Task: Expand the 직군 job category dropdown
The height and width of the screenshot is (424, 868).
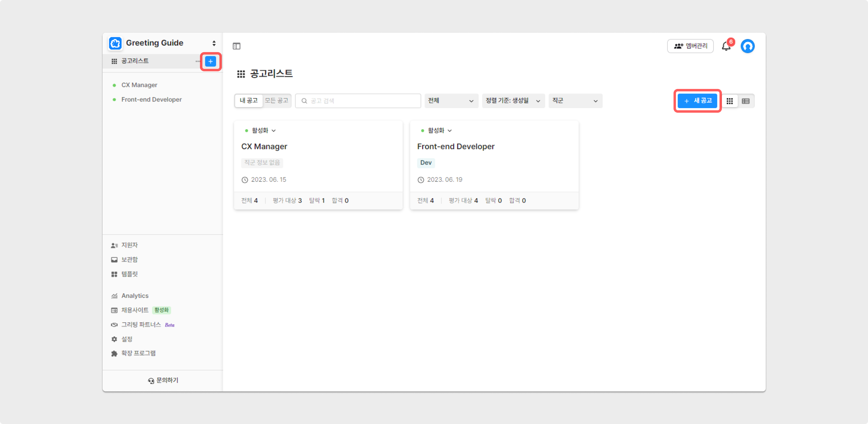Action: (575, 101)
